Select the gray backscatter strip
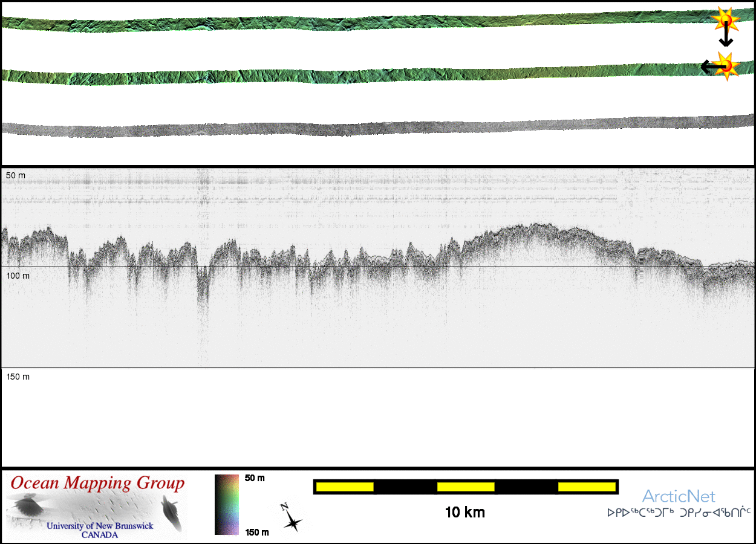This screenshot has width=756, height=544. [x=363, y=129]
